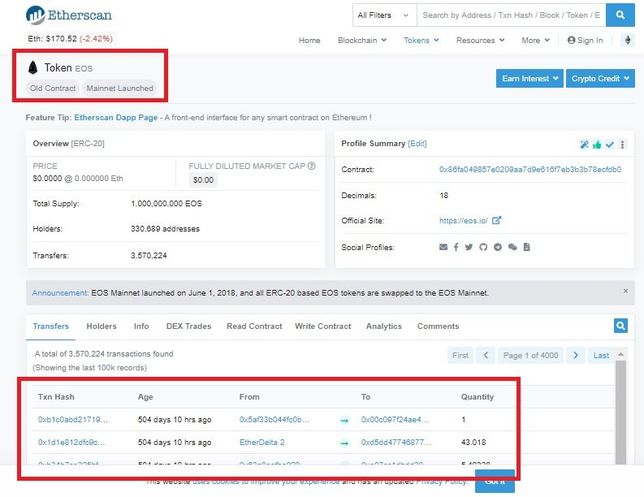644x497 pixels.
Task: Click the transfers table search icon
Action: point(621,326)
